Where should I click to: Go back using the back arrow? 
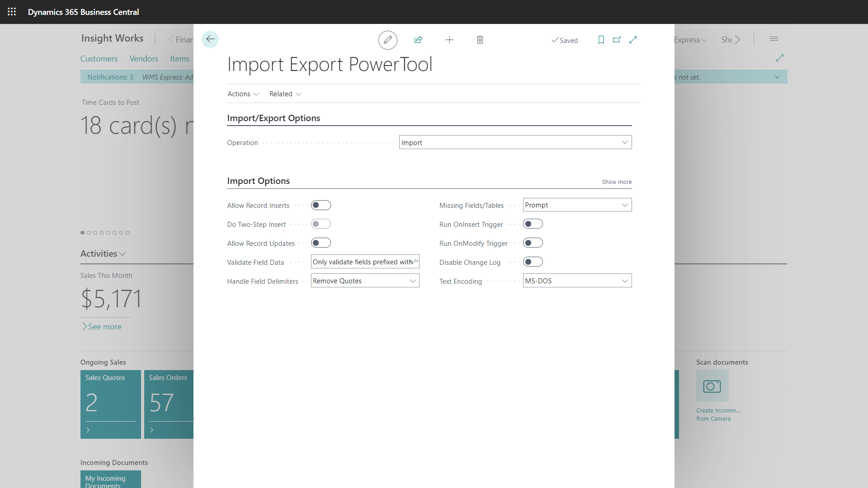pyautogui.click(x=210, y=39)
